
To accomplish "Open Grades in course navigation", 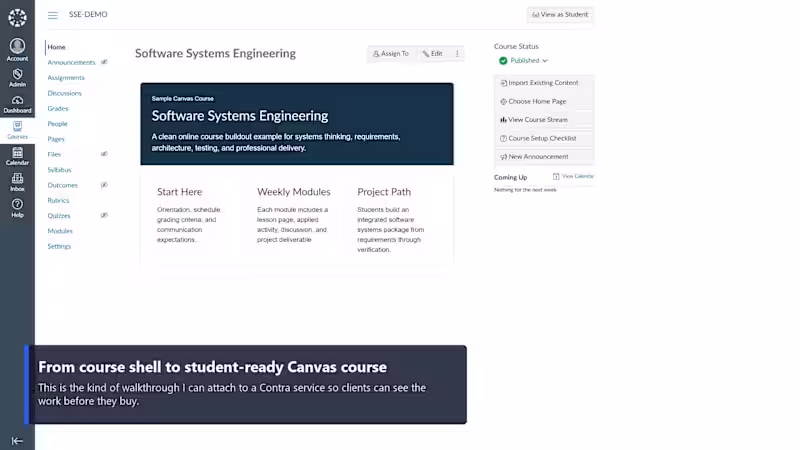I will (58, 109).
